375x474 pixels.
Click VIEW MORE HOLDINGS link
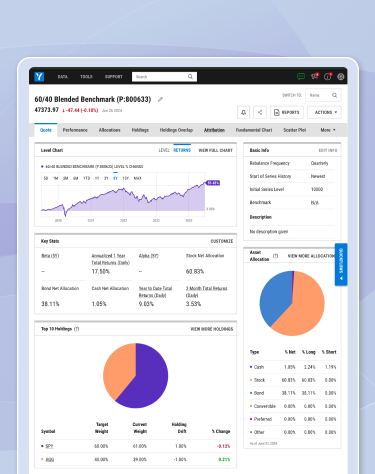click(212, 329)
